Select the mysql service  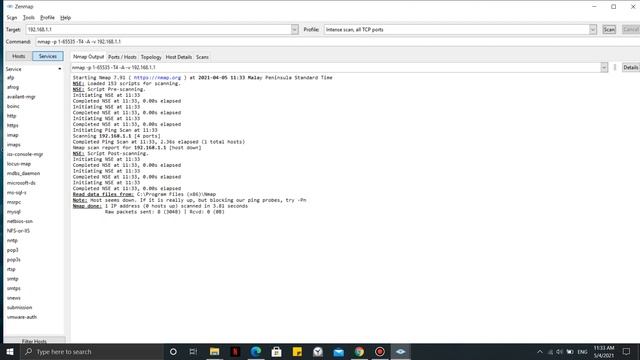[x=13, y=212]
